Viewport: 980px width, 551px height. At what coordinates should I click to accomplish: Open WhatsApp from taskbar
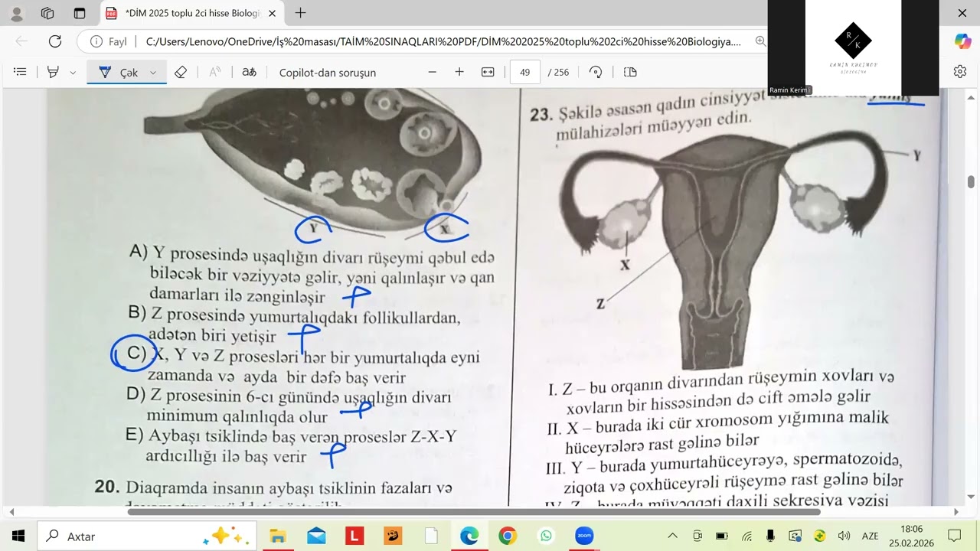[x=546, y=536]
